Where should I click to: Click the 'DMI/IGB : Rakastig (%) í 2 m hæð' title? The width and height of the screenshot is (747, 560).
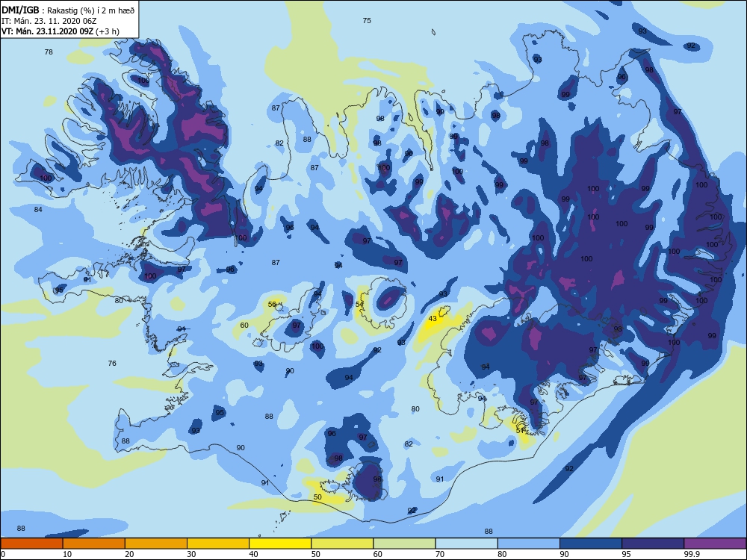pyautogui.click(x=68, y=10)
